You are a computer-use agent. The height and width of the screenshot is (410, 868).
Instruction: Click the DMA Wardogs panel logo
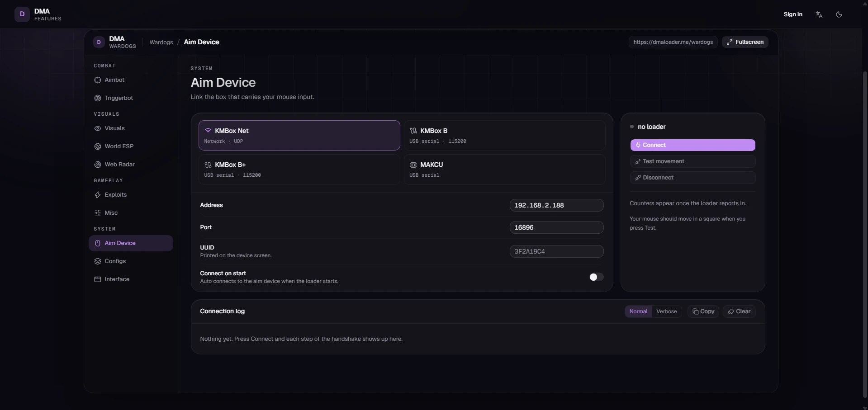(x=114, y=42)
